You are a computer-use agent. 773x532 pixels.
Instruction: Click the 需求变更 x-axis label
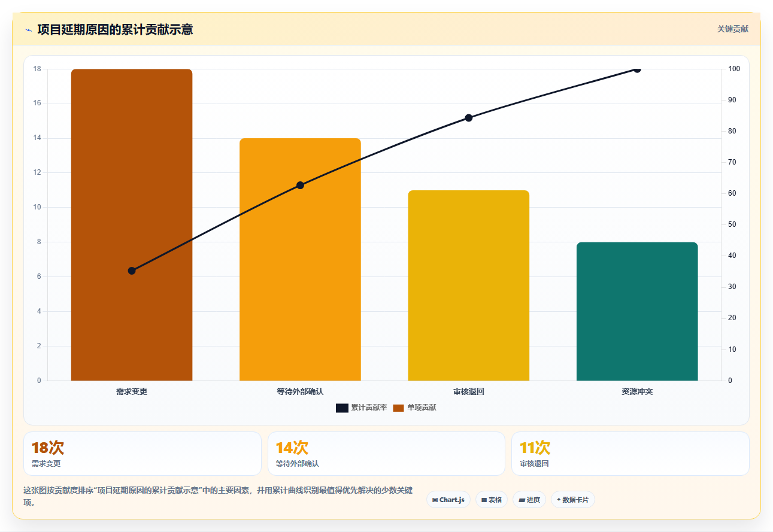(132, 391)
